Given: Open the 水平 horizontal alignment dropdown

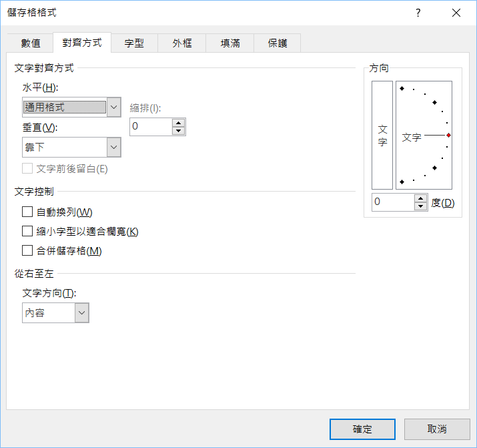Looking at the screenshot, I should coord(114,107).
